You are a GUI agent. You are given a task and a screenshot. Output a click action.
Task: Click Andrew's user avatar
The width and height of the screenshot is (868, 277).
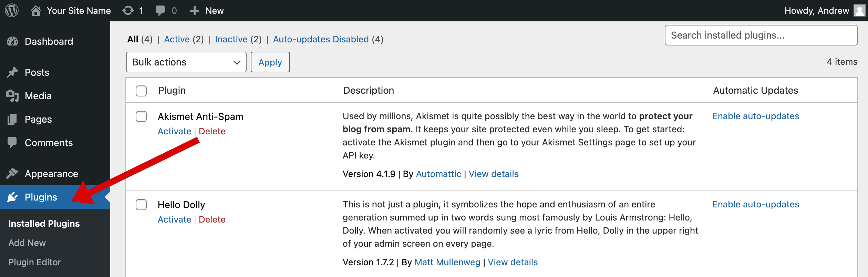[x=859, y=11]
